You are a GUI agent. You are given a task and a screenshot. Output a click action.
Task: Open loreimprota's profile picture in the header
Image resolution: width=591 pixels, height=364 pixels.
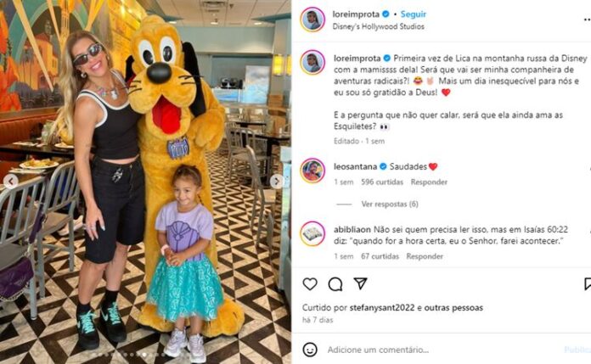point(312,20)
